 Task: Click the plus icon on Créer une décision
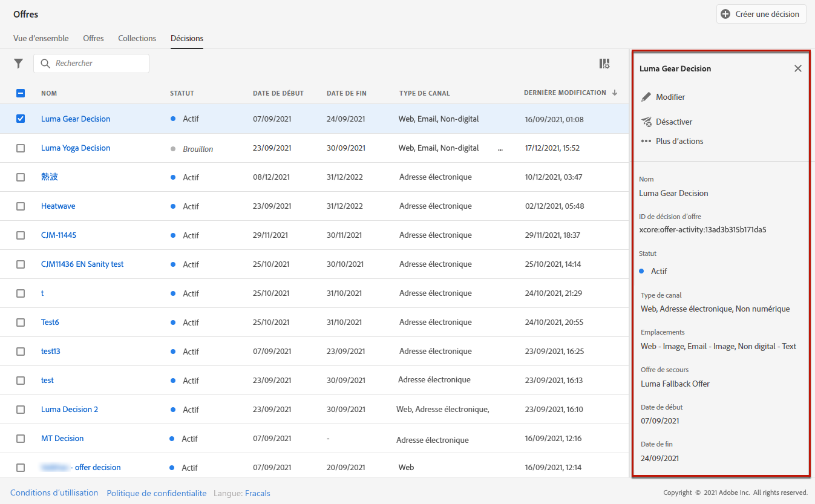[725, 14]
